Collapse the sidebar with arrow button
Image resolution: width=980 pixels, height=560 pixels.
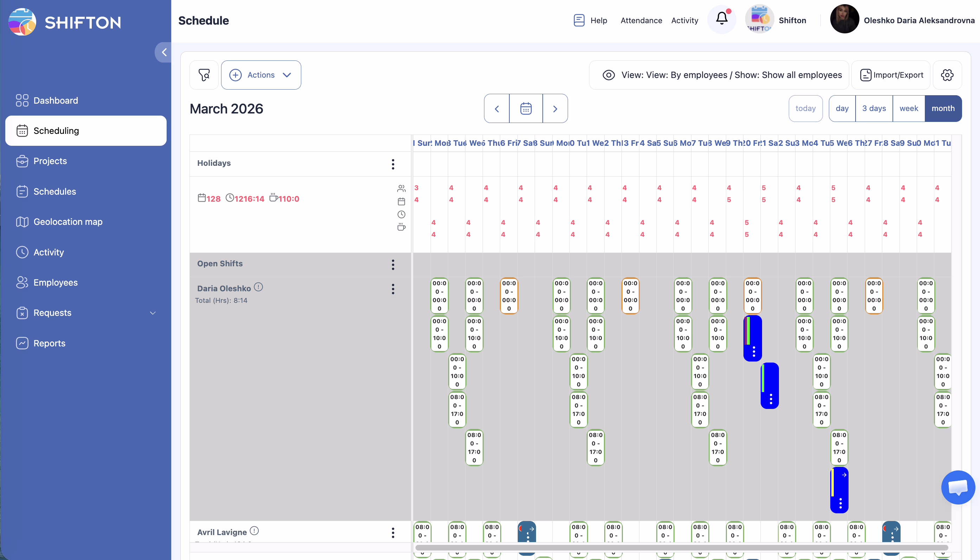163,52
